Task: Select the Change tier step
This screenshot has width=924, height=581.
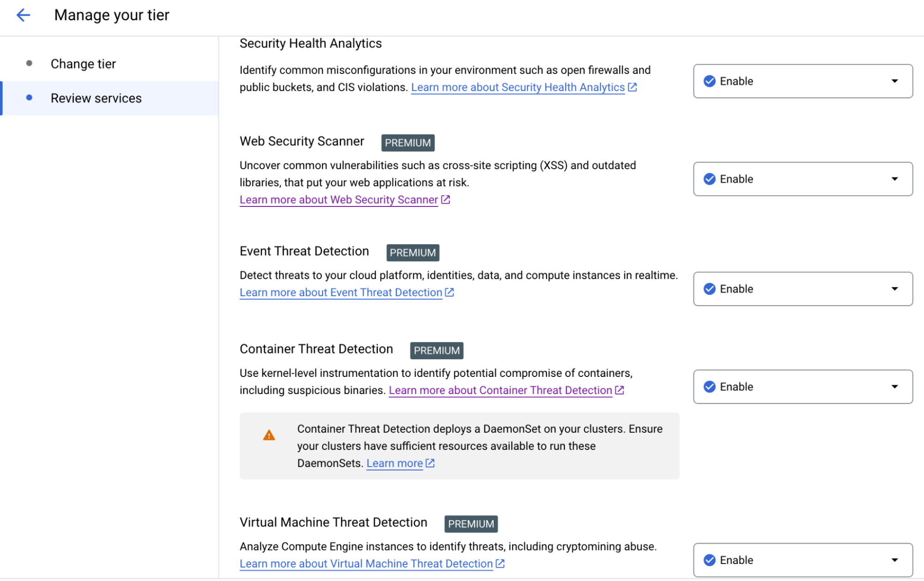Action: click(83, 64)
